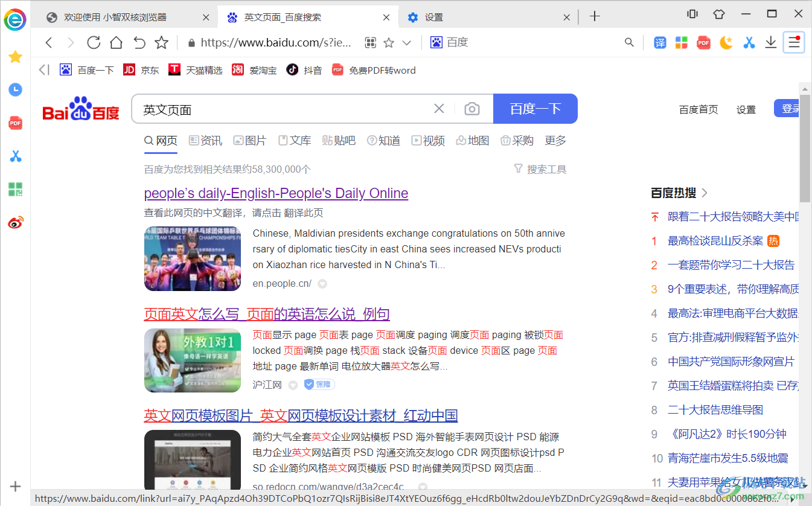This screenshot has width=812, height=506.
Task: Open the QR code tool in the left sidebar
Action: pos(15,189)
